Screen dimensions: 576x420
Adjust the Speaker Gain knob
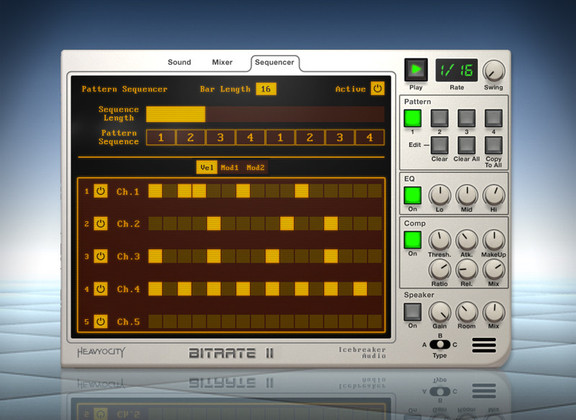click(x=439, y=312)
